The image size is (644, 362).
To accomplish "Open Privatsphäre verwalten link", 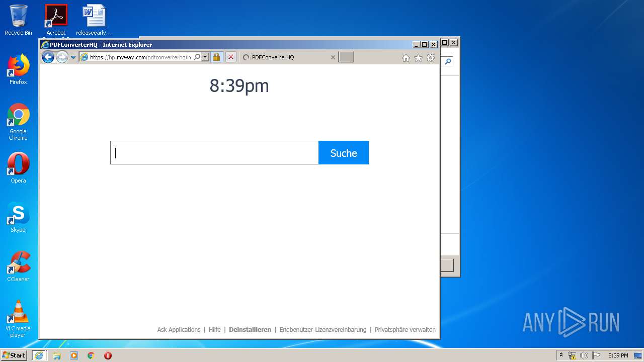I will tap(405, 330).
